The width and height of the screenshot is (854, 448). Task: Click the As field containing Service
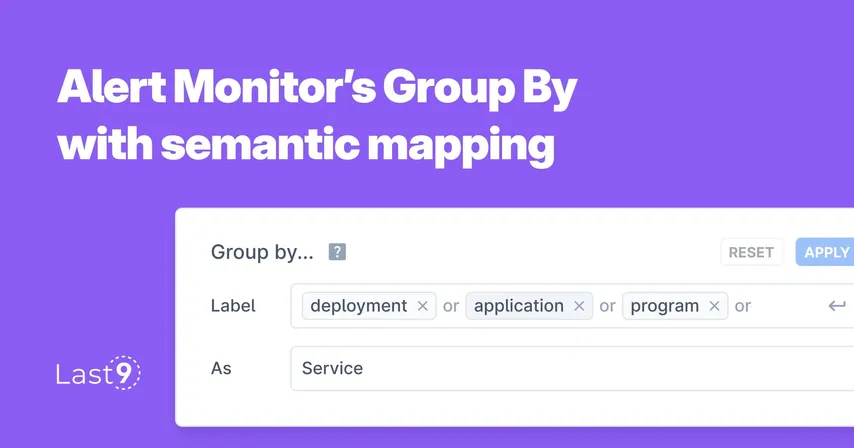[572, 369]
